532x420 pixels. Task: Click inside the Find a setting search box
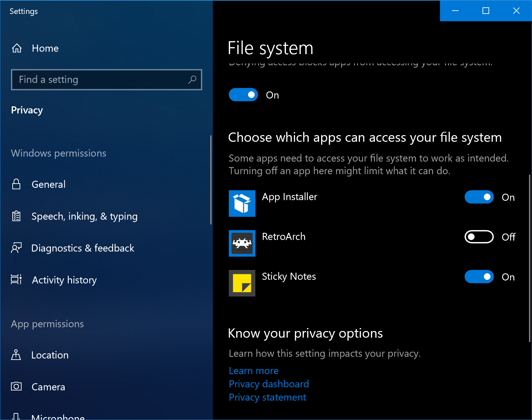[100, 80]
